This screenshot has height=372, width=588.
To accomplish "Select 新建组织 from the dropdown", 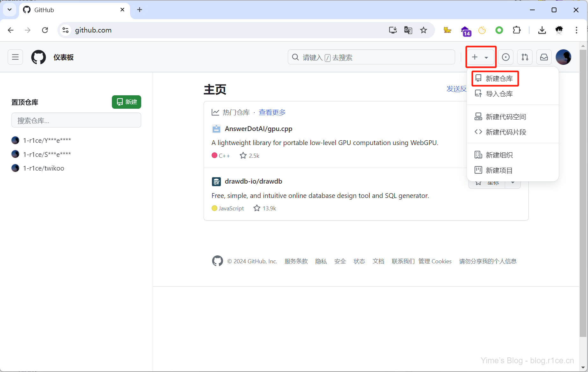I will [499, 155].
